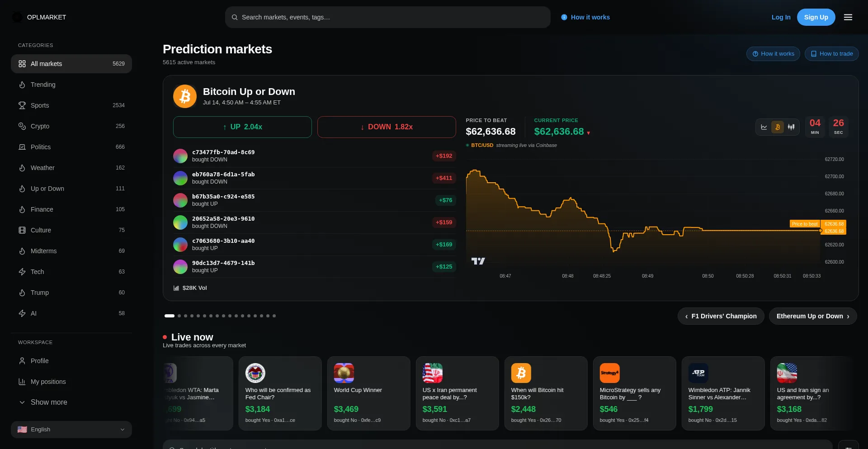This screenshot has height=449, width=868.
Task: Click the AI lightning icon
Action: tap(22, 313)
